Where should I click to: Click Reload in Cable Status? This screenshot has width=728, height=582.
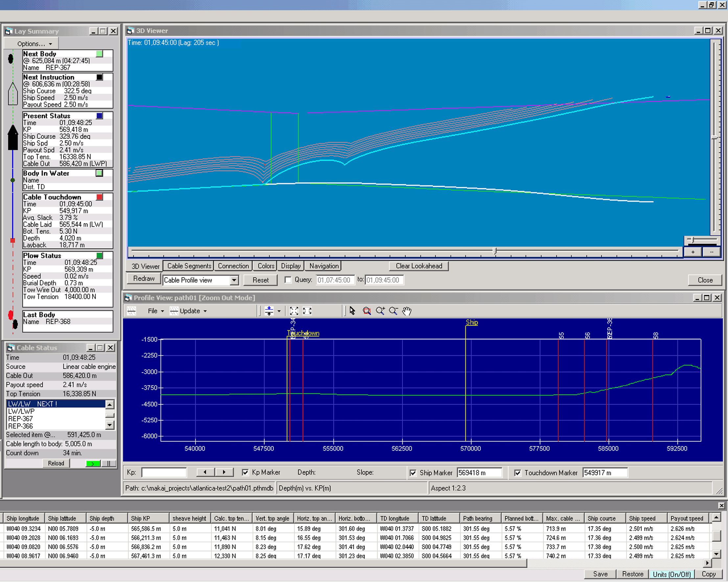click(x=56, y=463)
